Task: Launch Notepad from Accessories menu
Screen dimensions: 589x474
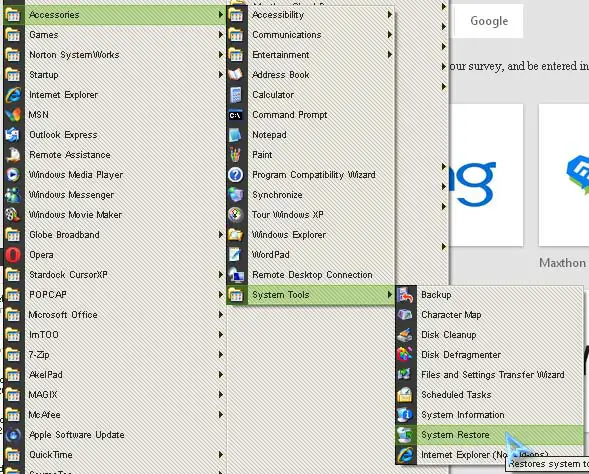Action: click(x=311, y=134)
